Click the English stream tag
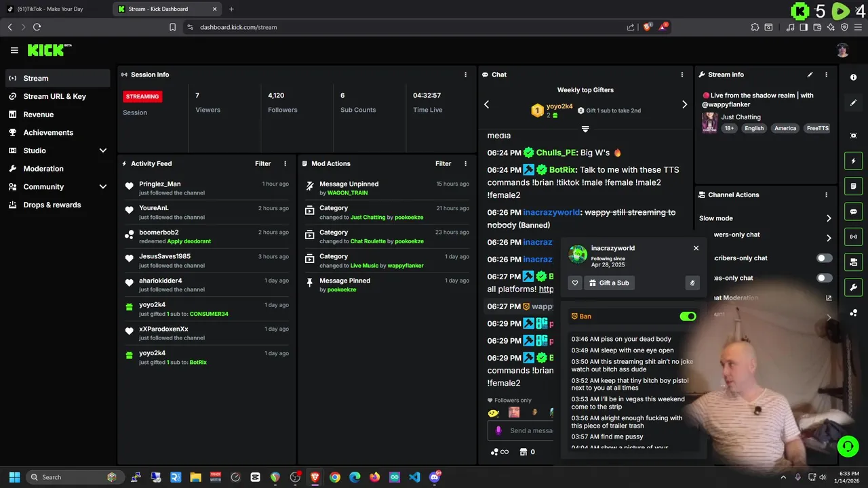The image size is (868, 488). tap(754, 128)
